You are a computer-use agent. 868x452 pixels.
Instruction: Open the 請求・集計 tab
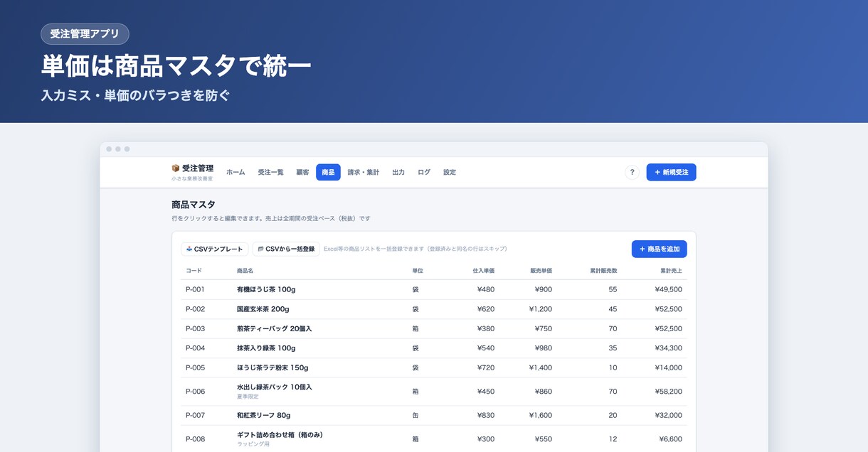(x=364, y=172)
